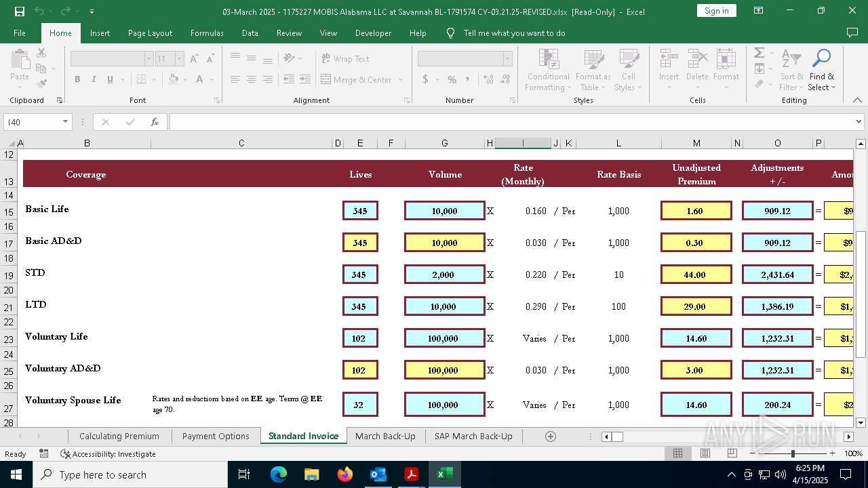Click the Align Left icon
The width and height of the screenshot is (868, 488).
(x=235, y=79)
